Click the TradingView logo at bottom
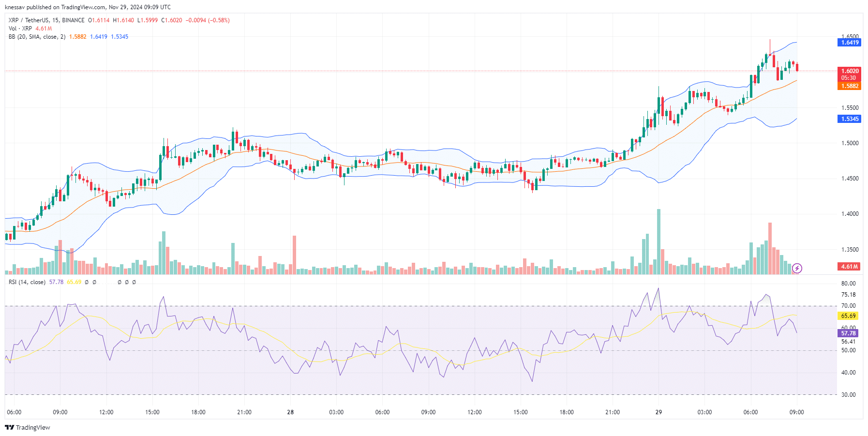 coord(28,427)
